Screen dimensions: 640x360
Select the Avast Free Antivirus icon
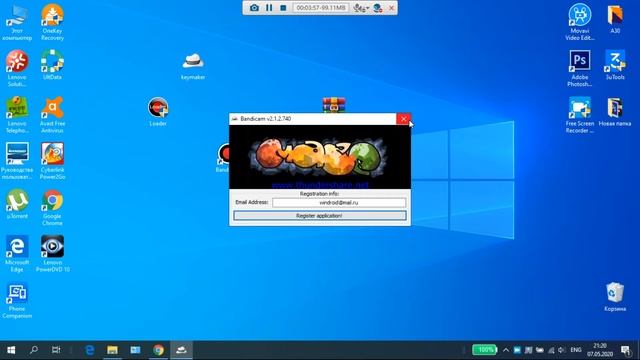point(52,115)
